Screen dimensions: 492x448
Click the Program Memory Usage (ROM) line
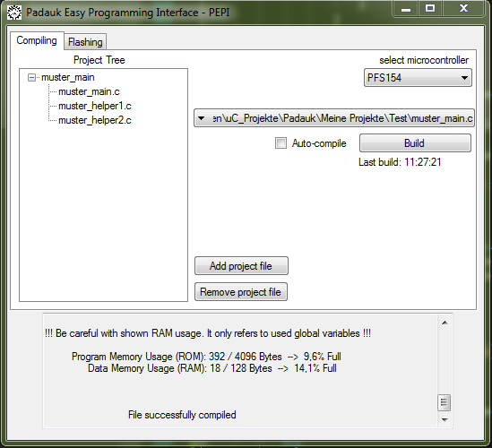[206, 357]
